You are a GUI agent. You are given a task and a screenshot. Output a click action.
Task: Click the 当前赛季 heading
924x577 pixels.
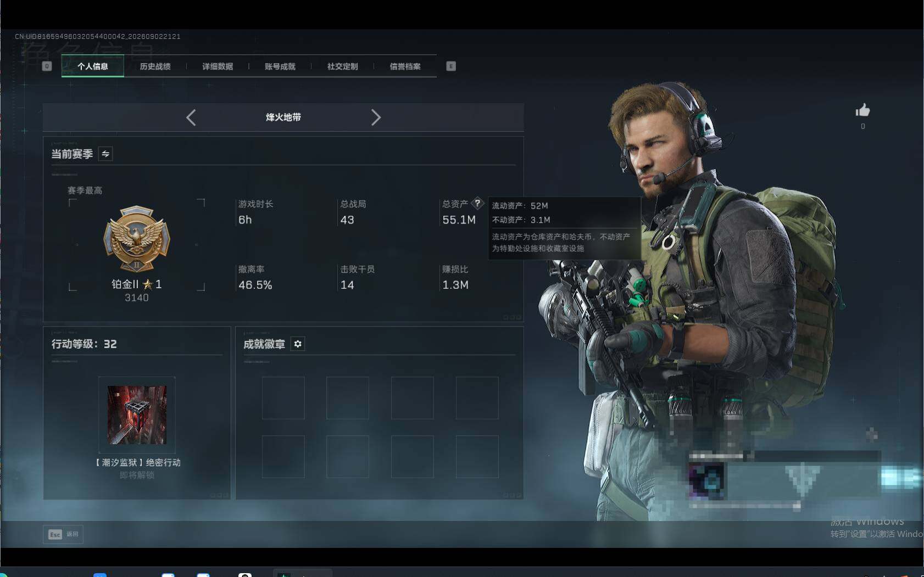[72, 154]
